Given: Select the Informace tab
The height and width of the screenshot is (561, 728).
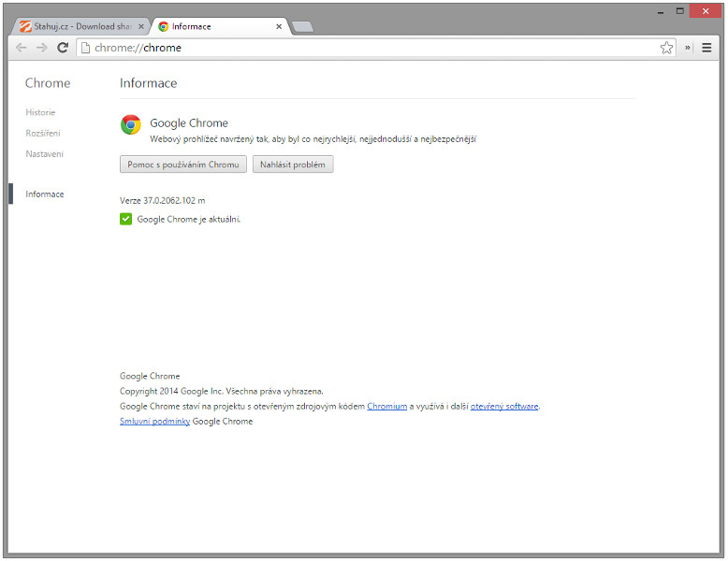Looking at the screenshot, I should (221, 26).
